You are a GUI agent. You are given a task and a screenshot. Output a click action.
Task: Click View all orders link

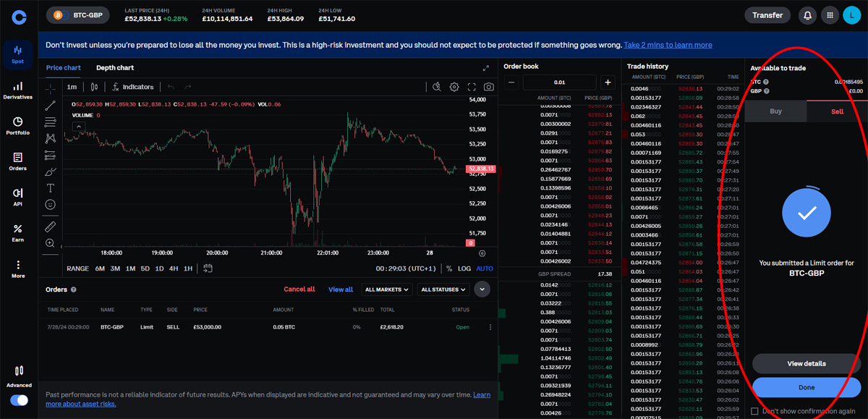pyautogui.click(x=341, y=289)
